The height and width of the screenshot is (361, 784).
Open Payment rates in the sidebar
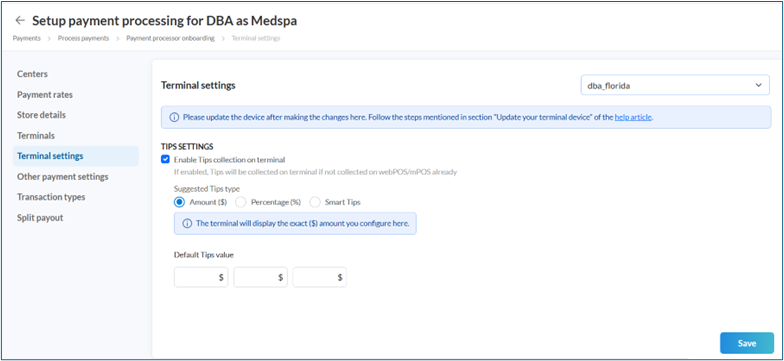tap(45, 94)
